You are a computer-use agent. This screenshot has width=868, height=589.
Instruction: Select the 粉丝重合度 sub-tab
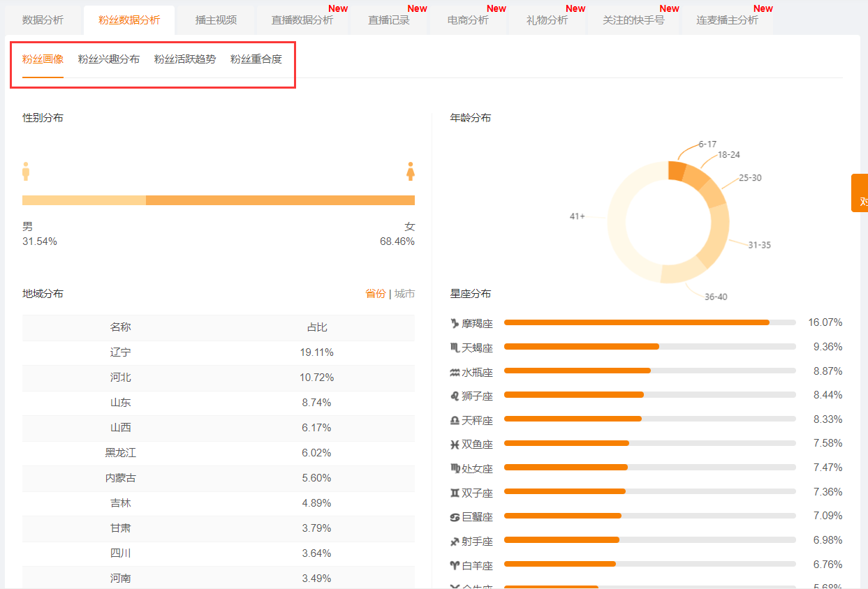pyautogui.click(x=256, y=59)
